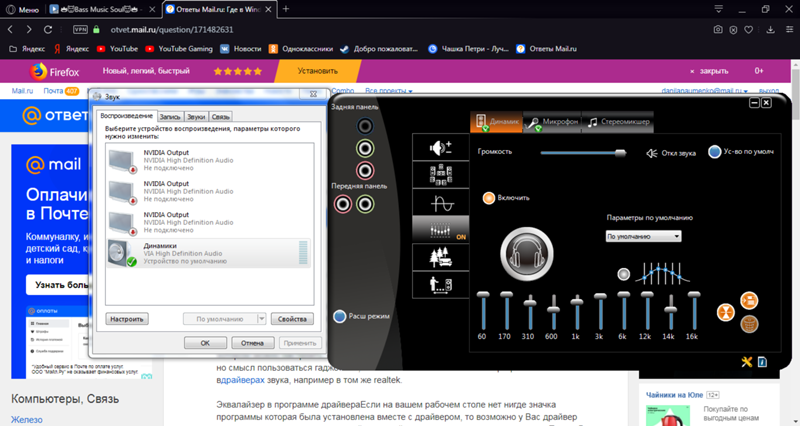This screenshot has width=800, height=426.
Task: Open environment effects section with trees icon
Action: click(x=440, y=257)
